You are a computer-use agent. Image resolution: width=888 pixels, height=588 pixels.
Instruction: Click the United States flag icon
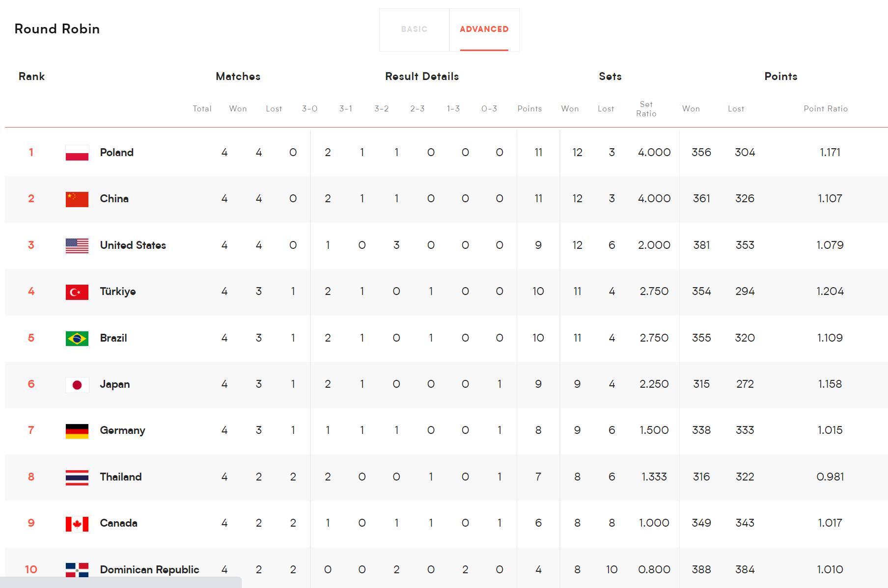77,245
